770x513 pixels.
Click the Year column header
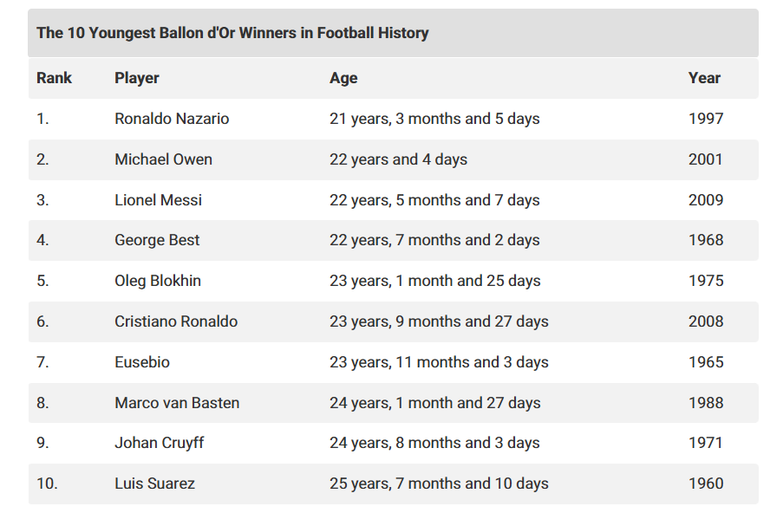coord(704,78)
